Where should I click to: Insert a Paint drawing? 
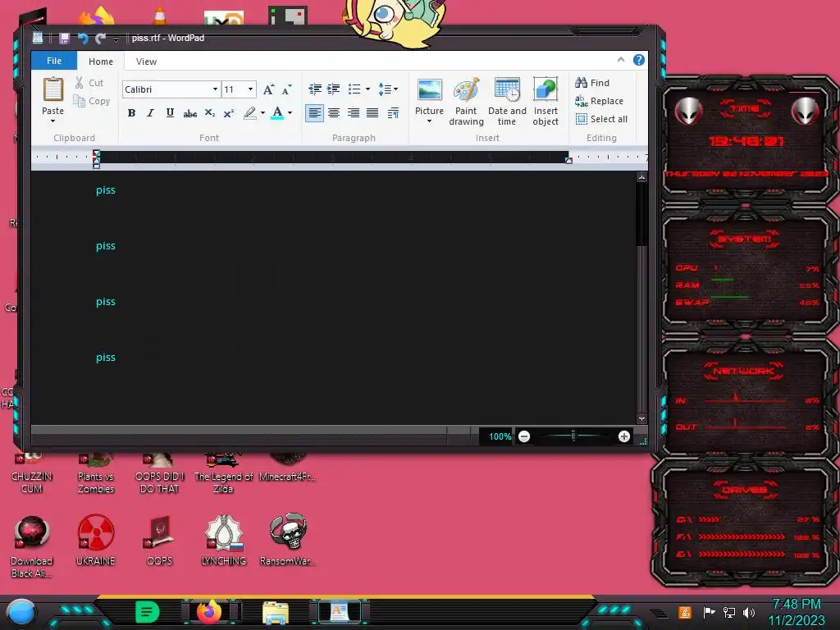click(x=466, y=101)
